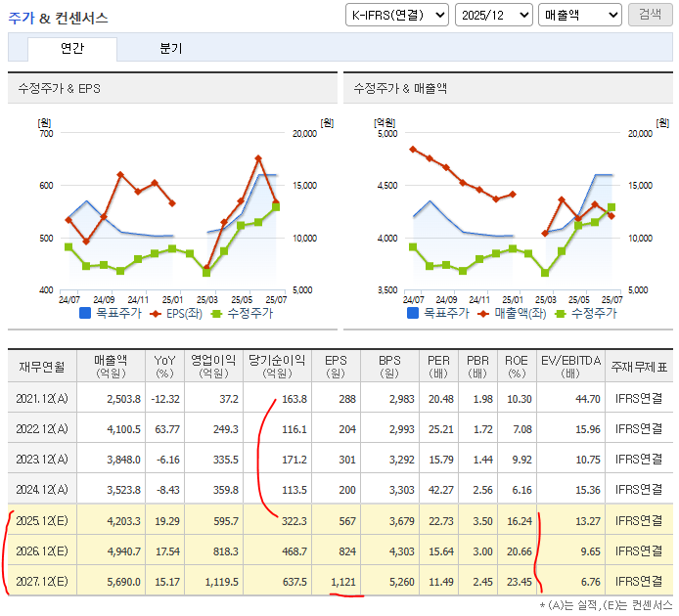This screenshot has width=679, height=616.
Task: Click the 주재무제표 column header
Action: (639, 367)
